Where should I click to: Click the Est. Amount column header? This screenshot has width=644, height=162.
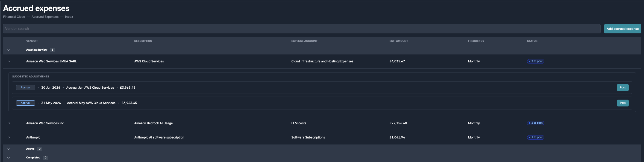pyautogui.click(x=399, y=41)
